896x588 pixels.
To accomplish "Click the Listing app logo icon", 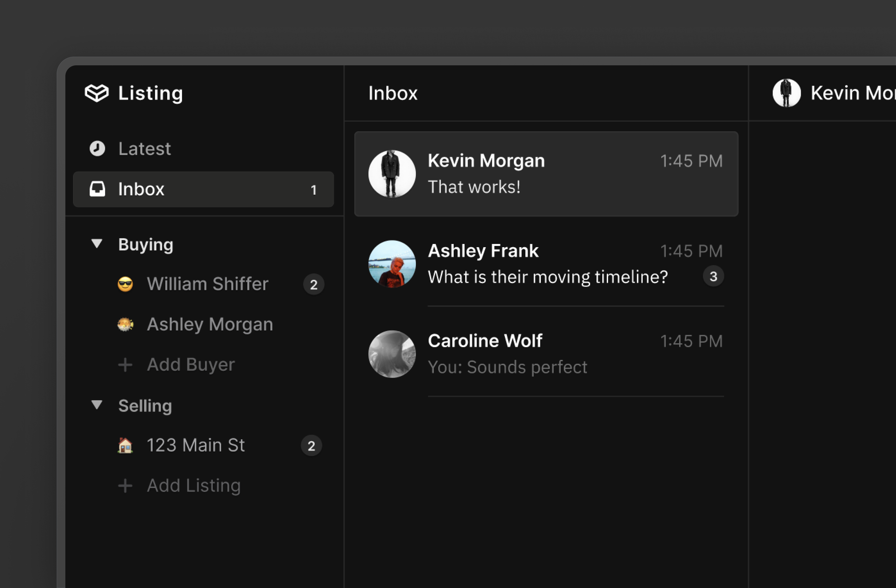I will (97, 93).
